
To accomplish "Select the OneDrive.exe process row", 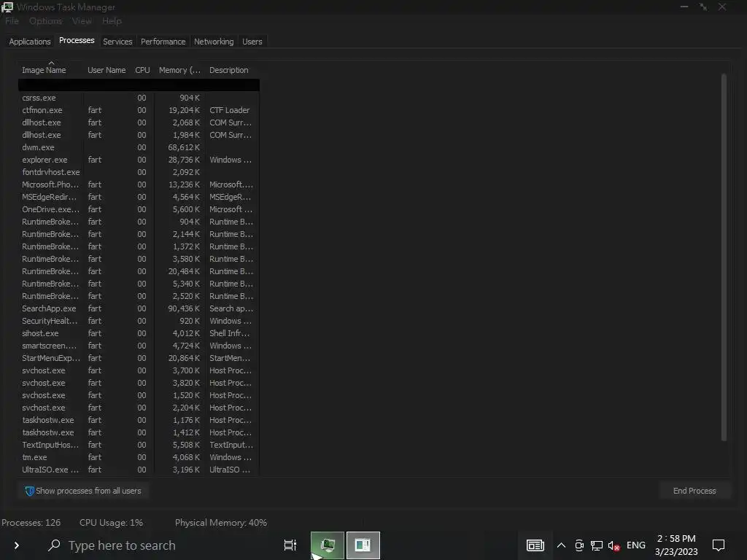I will click(139, 209).
